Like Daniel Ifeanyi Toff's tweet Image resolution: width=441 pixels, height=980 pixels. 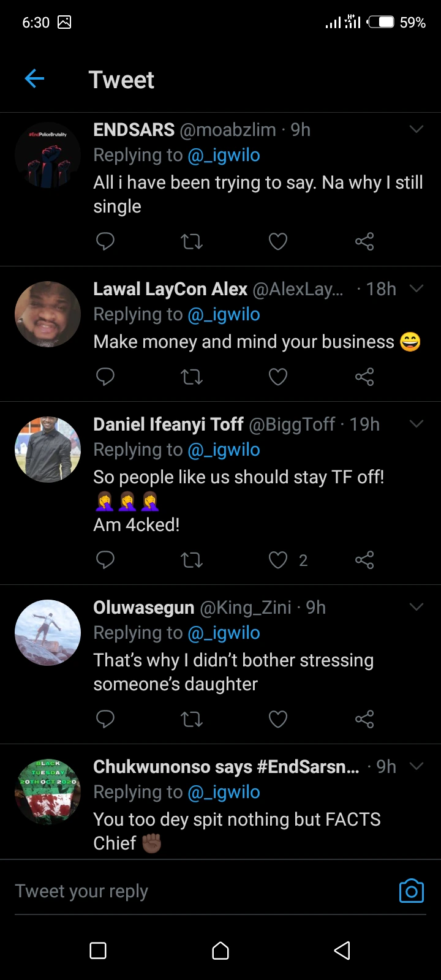(x=278, y=560)
